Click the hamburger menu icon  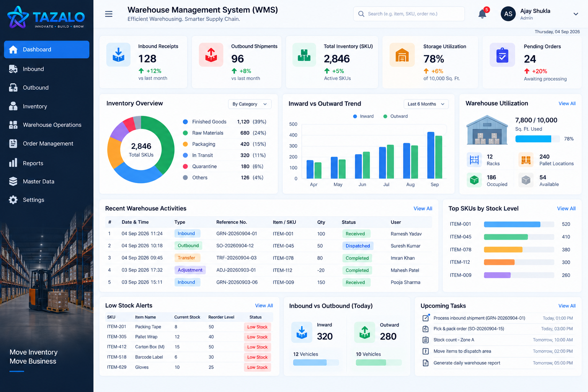[x=109, y=14]
